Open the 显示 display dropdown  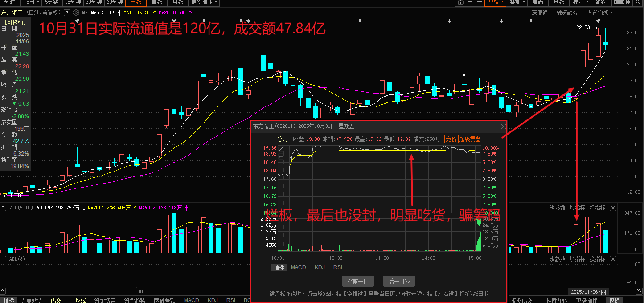581,2
